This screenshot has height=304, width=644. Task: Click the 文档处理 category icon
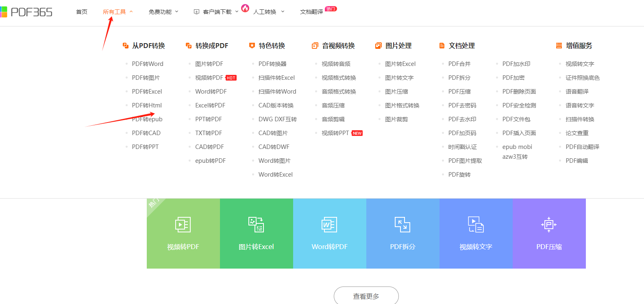point(442,46)
